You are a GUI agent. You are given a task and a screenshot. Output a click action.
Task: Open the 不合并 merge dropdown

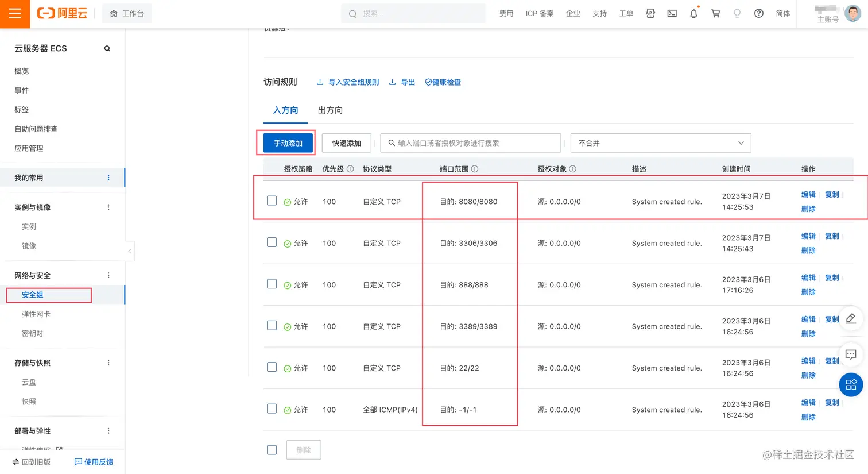661,143
